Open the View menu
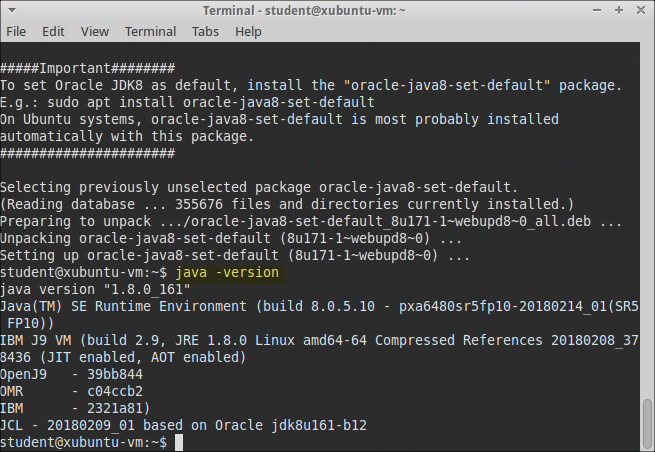This screenshot has width=655, height=452. point(94,31)
